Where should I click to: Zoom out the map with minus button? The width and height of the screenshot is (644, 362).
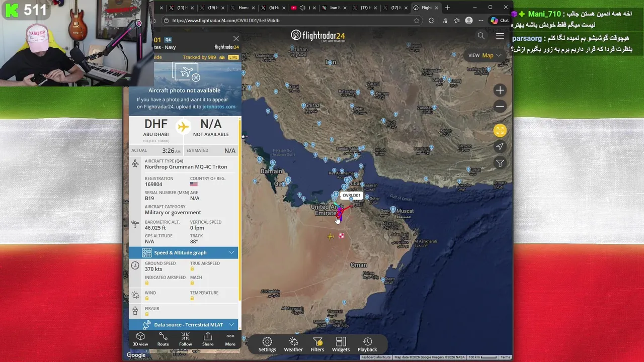click(500, 106)
